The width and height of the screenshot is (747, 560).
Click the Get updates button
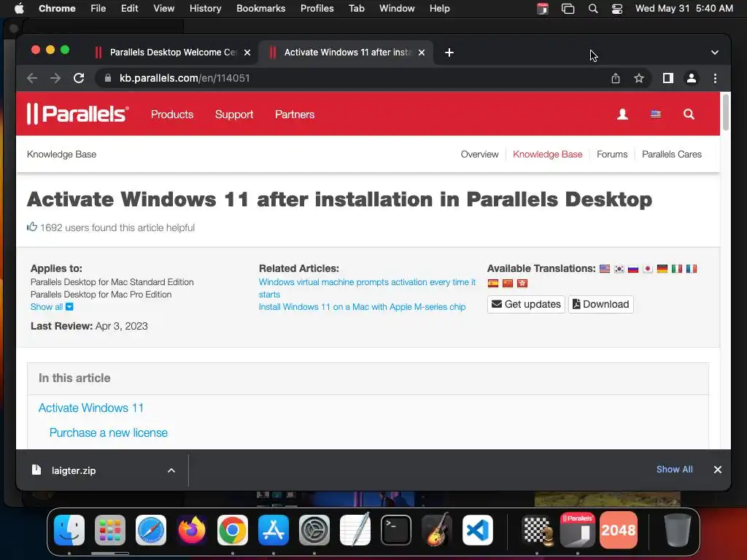(526, 304)
